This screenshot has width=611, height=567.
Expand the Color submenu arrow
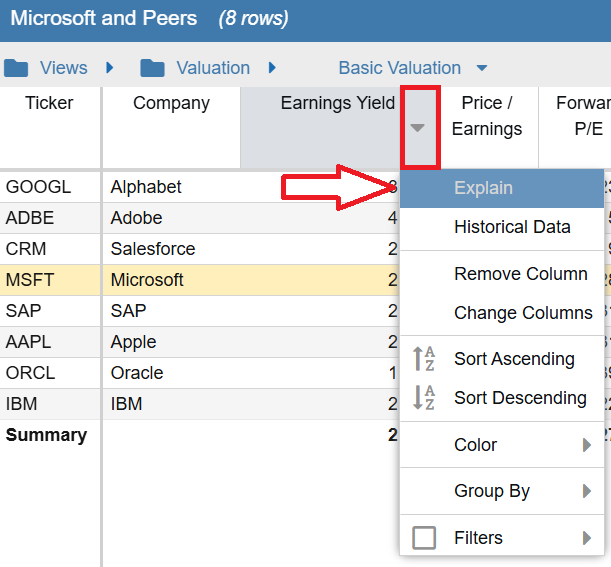pyautogui.click(x=587, y=445)
